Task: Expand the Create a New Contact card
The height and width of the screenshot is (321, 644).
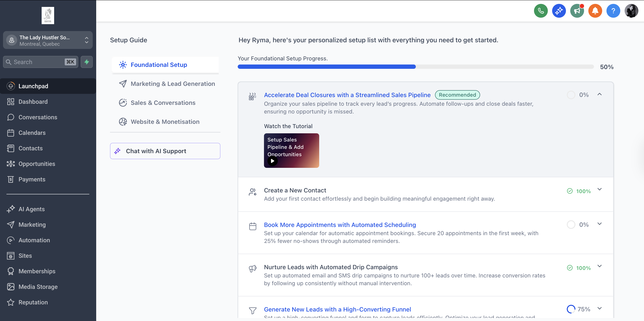Action: click(600, 189)
